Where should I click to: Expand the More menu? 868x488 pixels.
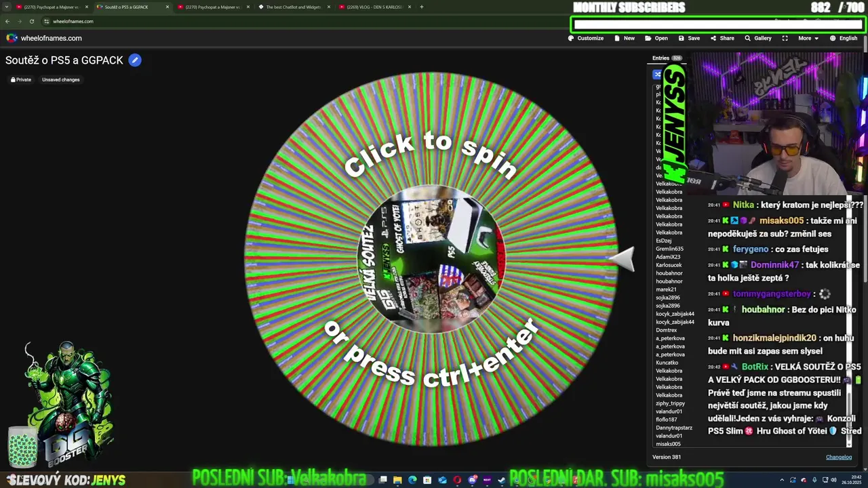coord(808,38)
